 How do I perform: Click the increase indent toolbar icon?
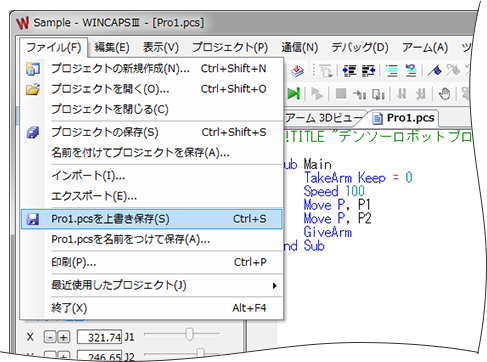368,71
